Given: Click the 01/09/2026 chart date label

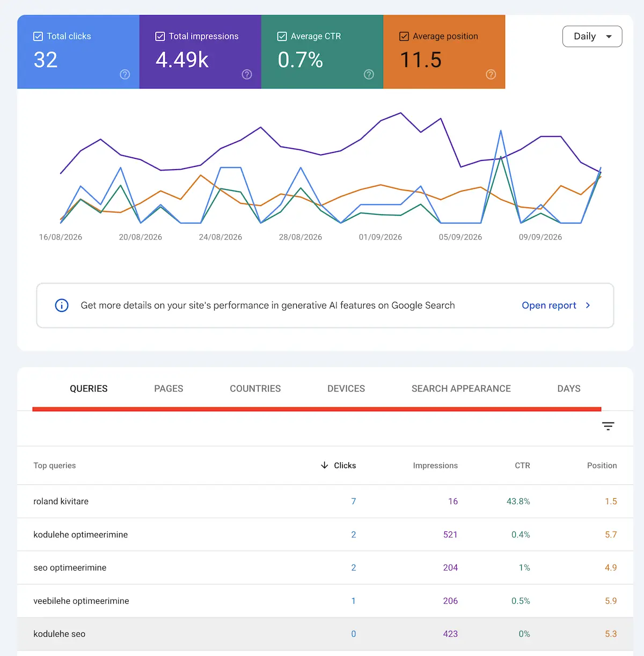Looking at the screenshot, I should point(380,237).
